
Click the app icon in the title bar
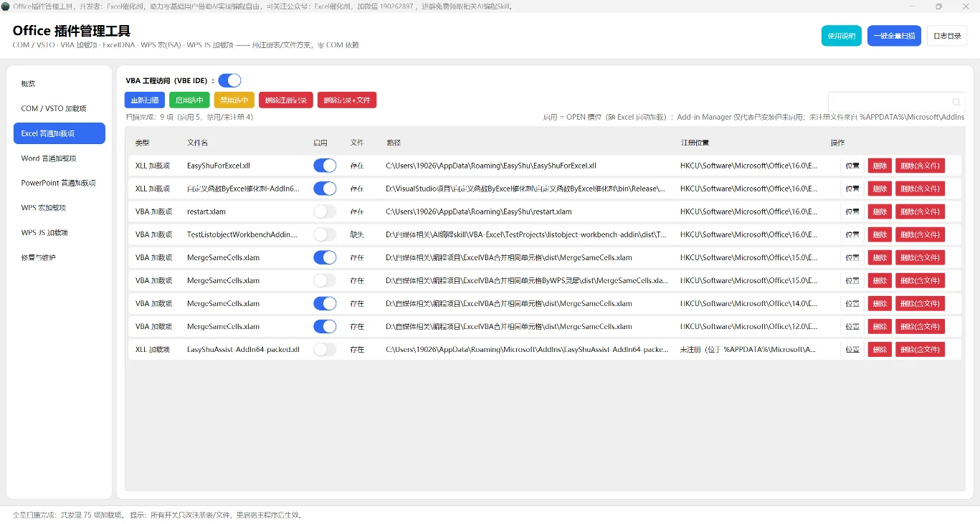click(x=6, y=6)
